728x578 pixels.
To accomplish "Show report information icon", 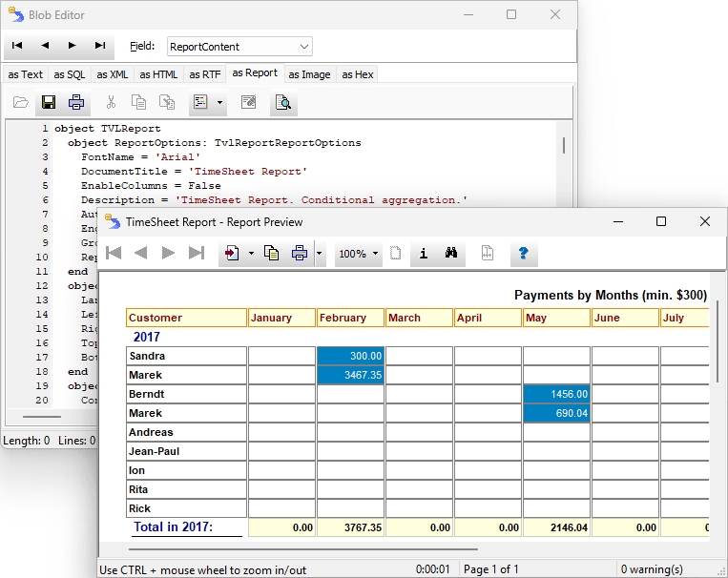I will (x=424, y=254).
